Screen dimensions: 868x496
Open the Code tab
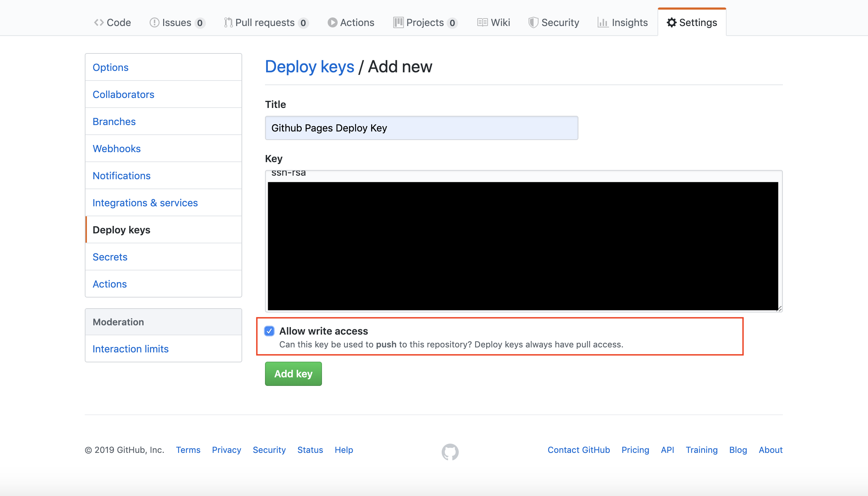coord(113,22)
